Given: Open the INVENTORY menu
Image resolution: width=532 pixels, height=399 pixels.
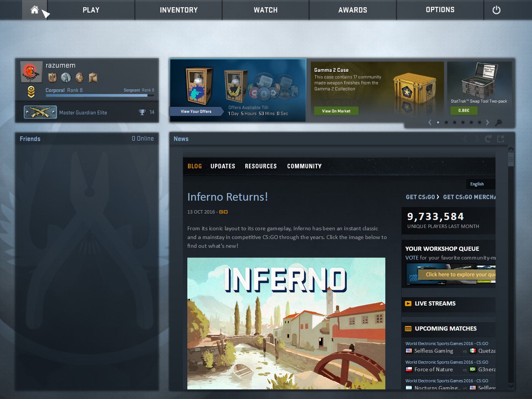Looking at the screenshot, I should coord(179,10).
